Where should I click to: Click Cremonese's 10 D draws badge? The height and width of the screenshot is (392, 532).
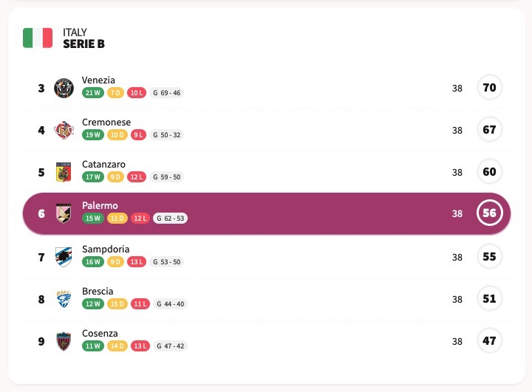[117, 135]
